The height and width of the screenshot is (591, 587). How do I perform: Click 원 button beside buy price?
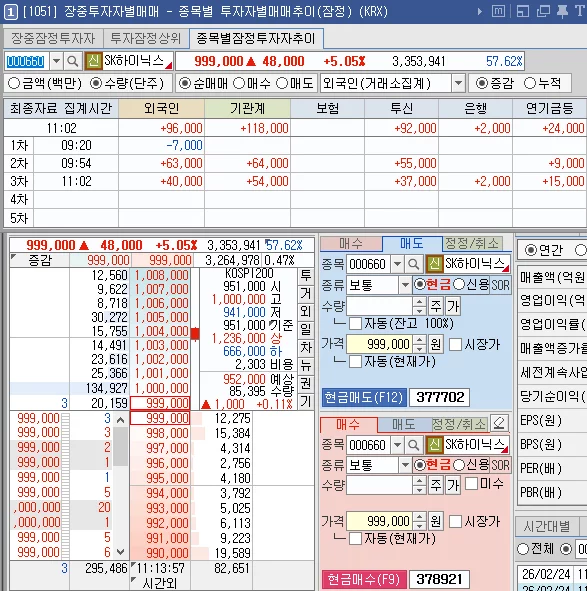436,521
